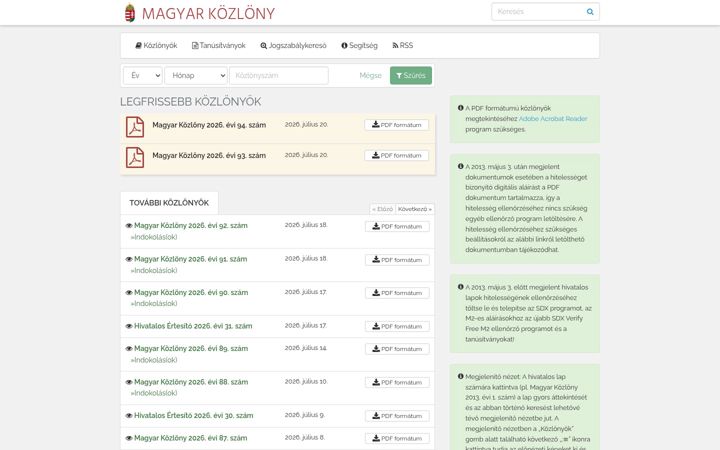Open the PDF icon for 94. szám
The image size is (720, 450).
pyautogui.click(x=135, y=127)
